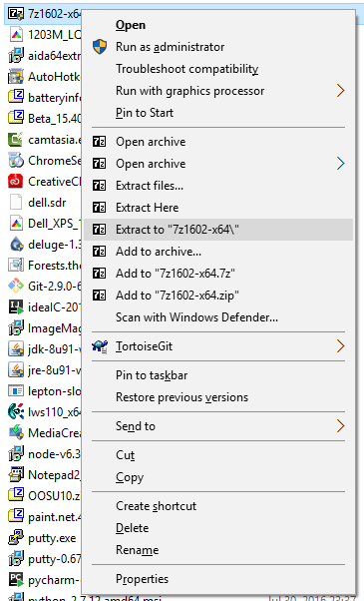Select the red CreativeCl Adobe icon
The image size is (364, 601).
pos(16,182)
